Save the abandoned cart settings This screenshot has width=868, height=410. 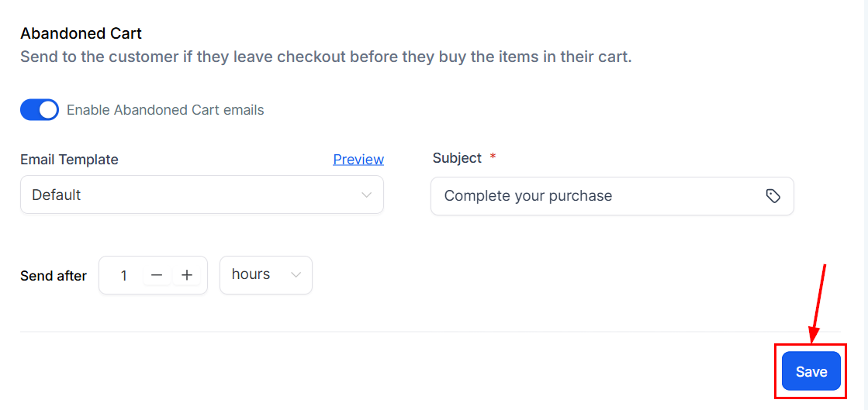tap(811, 372)
